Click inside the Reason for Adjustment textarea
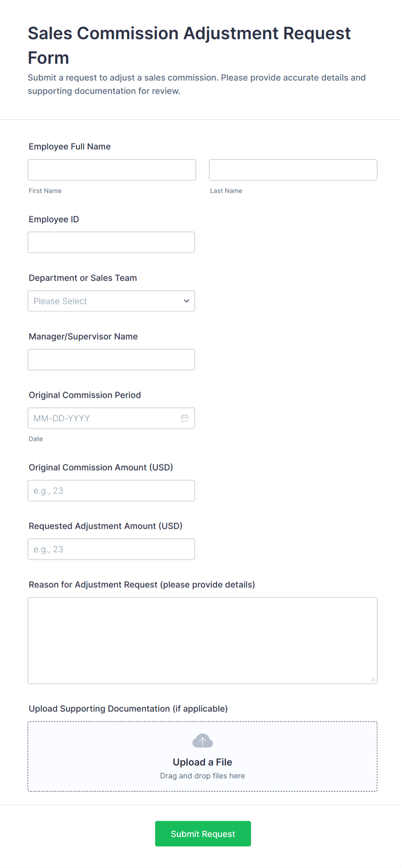This screenshot has height=868, width=401. [202, 638]
